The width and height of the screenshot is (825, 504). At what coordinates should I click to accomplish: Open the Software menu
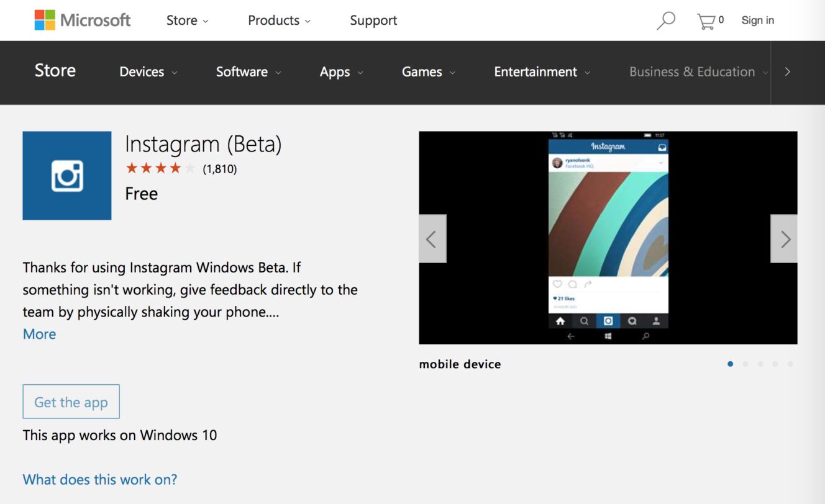tap(248, 72)
